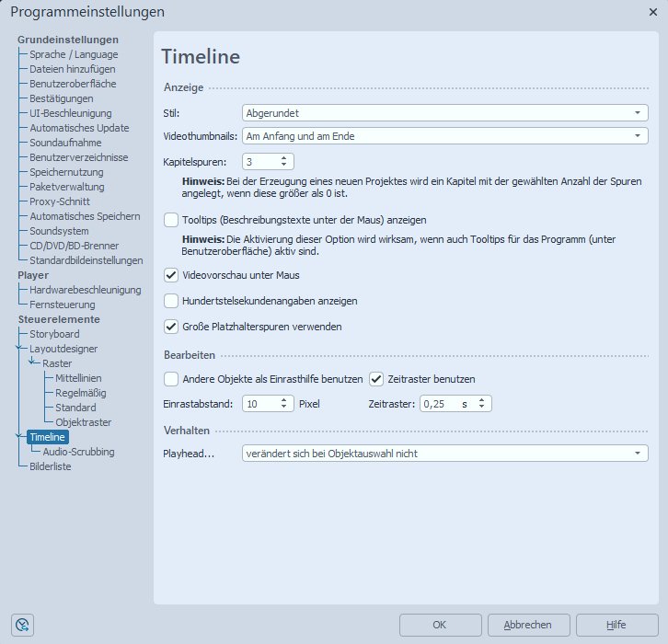The width and height of the screenshot is (668, 644).
Task: Uncheck the Zeitraster benutzen checkbox
Action: [377, 378]
